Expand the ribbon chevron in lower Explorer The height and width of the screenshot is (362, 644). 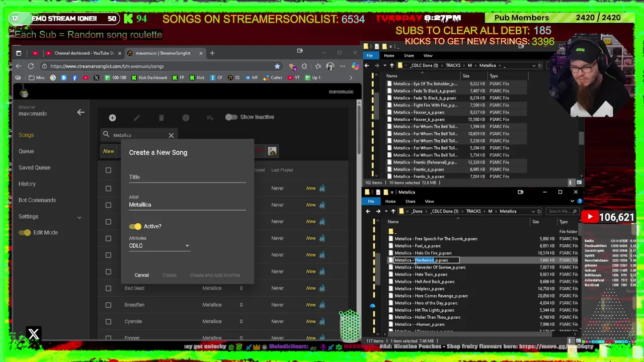point(572,201)
